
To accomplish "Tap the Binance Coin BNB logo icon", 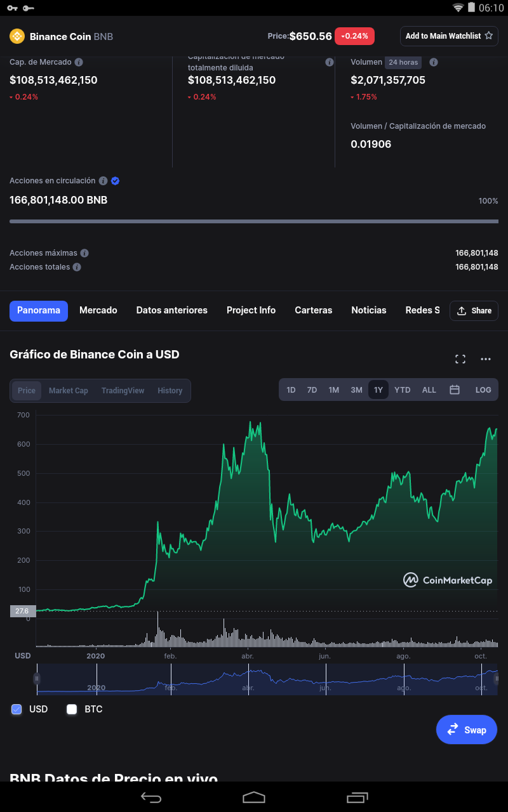I will 17,36.
